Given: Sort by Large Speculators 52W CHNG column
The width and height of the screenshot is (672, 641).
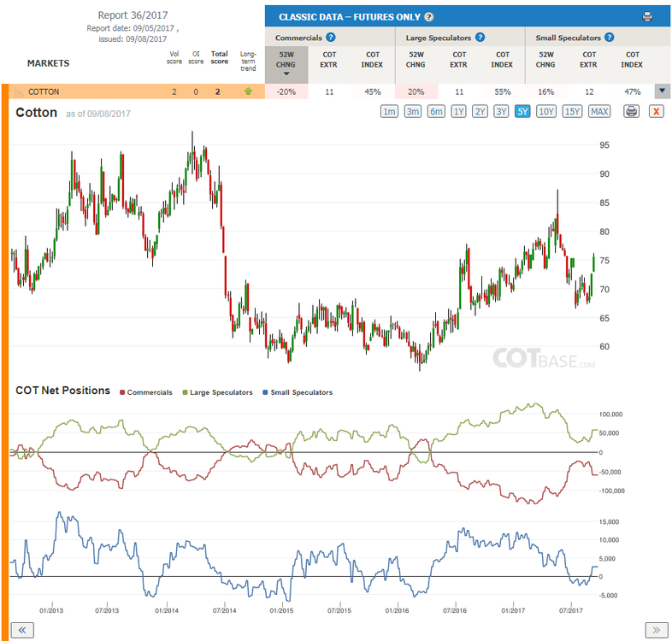Looking at the screenshot, I should tap(416, 60).
